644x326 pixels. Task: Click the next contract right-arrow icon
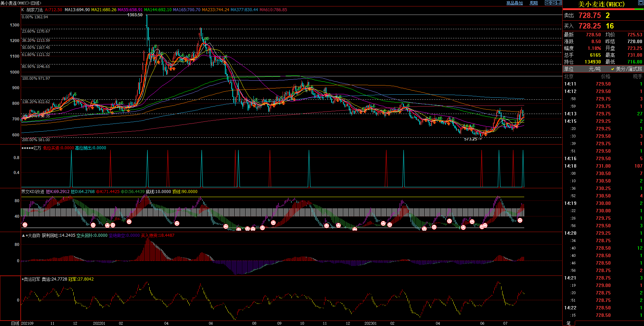553,3
